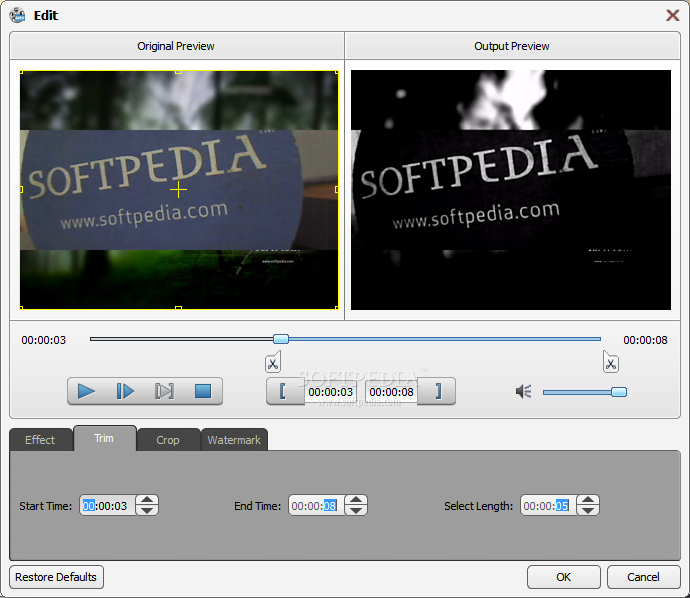Increase Start Time with up arrow
The image size is (690, 598).
147,500
